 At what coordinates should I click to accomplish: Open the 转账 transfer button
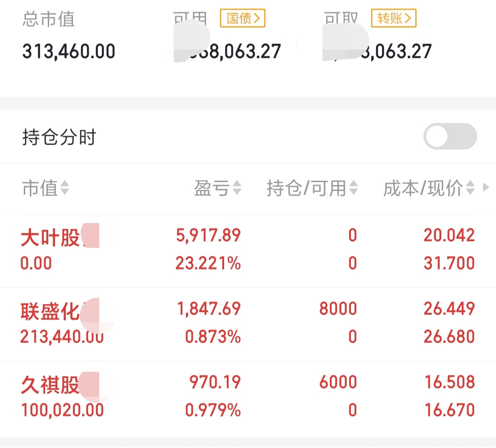[394, 18]
